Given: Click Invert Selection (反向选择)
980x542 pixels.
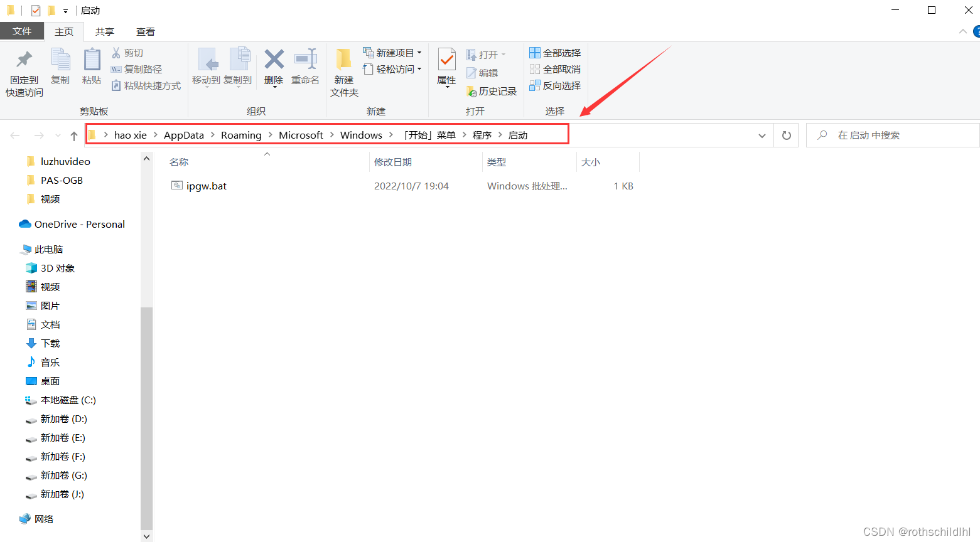Looking at the screenshot, I should 555,86.
